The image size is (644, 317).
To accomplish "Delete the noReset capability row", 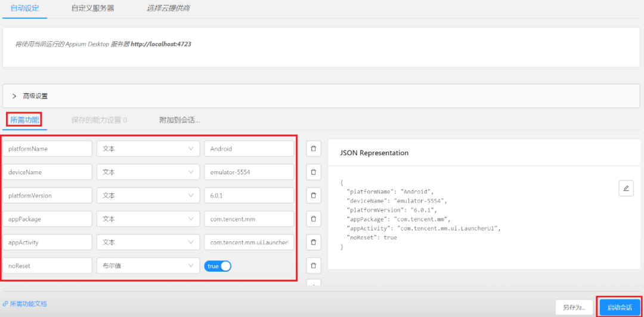I will (314, 266).
